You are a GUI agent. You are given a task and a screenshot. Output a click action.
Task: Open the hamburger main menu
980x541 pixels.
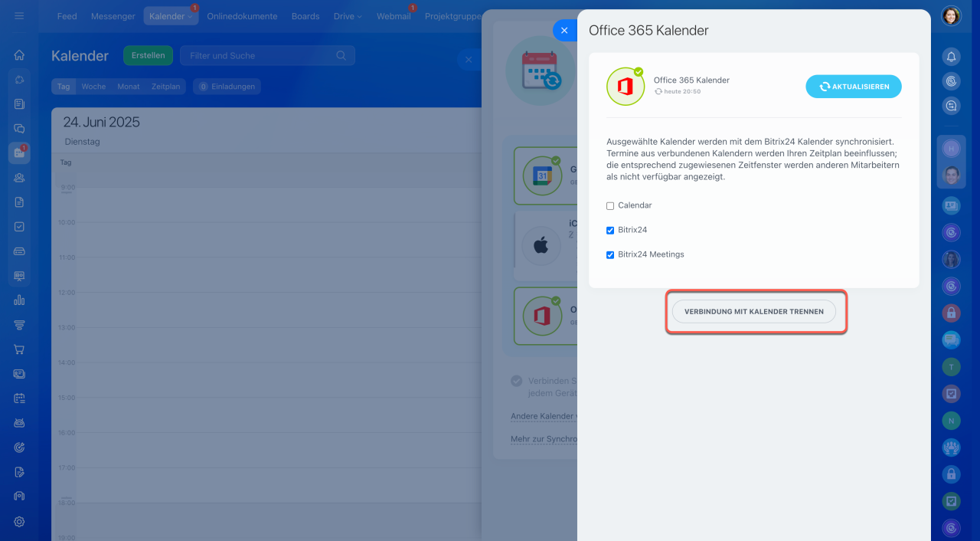(x=19, y=15)
